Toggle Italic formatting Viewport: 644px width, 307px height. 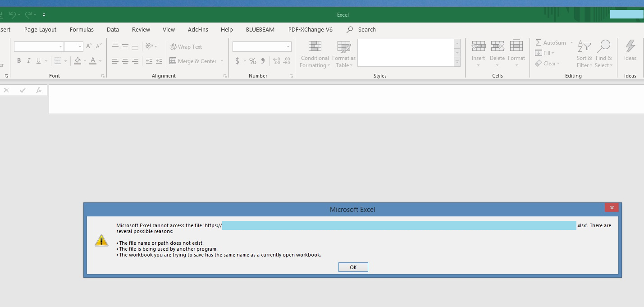point(29,61)
